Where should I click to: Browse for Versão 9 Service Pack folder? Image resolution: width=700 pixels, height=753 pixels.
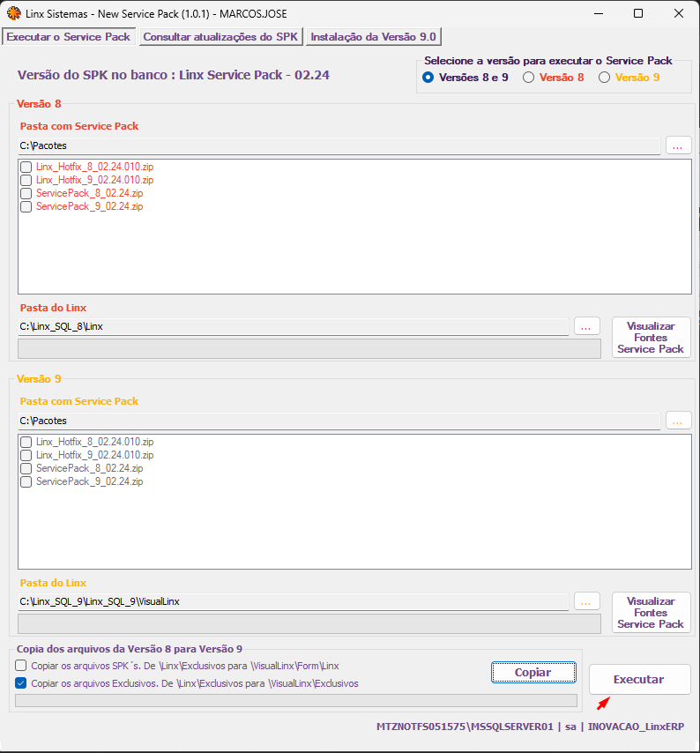678,421
